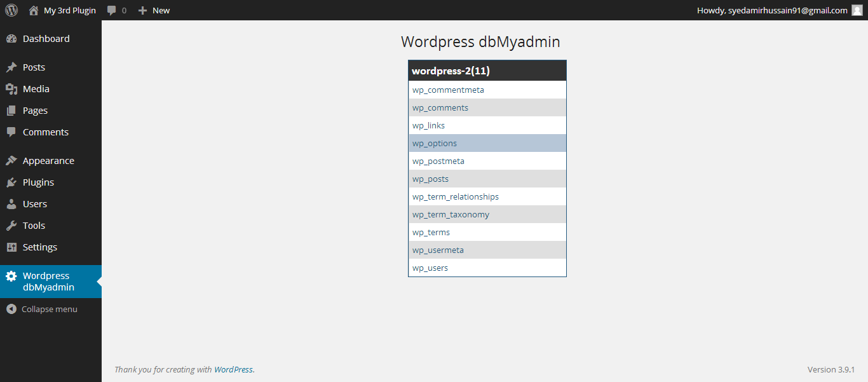Image resolution: width=868 pixels, height=382 pixels.
Task: Click the WordPress footer link
Action: (233, 369)
